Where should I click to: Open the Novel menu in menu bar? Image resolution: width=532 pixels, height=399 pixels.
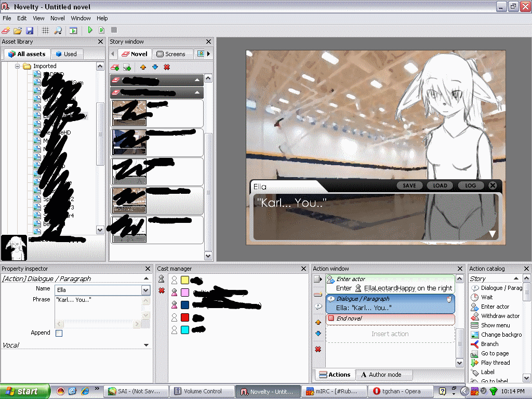point(58,18)
